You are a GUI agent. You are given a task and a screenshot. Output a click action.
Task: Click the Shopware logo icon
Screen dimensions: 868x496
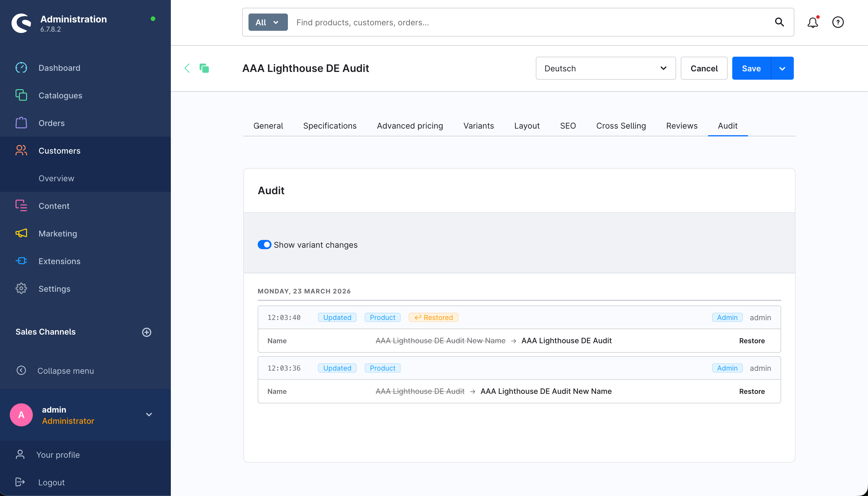pyautogui.click(x=21, y=23)
